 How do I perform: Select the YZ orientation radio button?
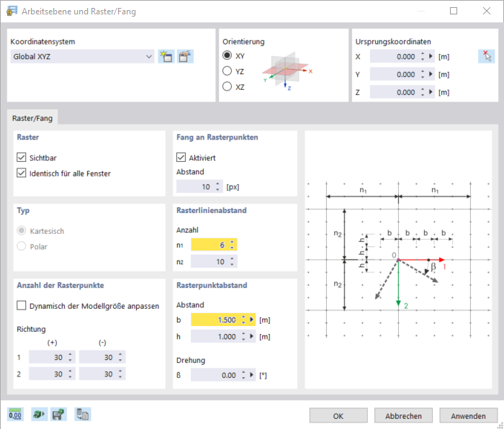(228, 71)
